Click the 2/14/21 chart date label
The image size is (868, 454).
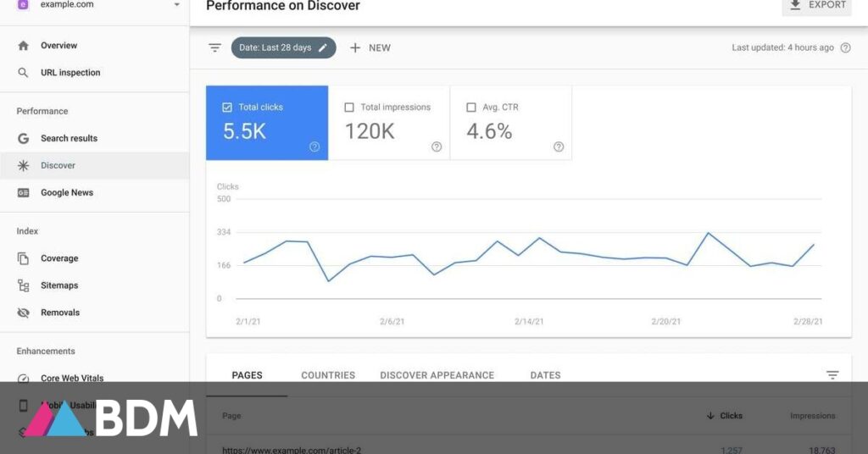pyautogui.click(x=529, y=321)
